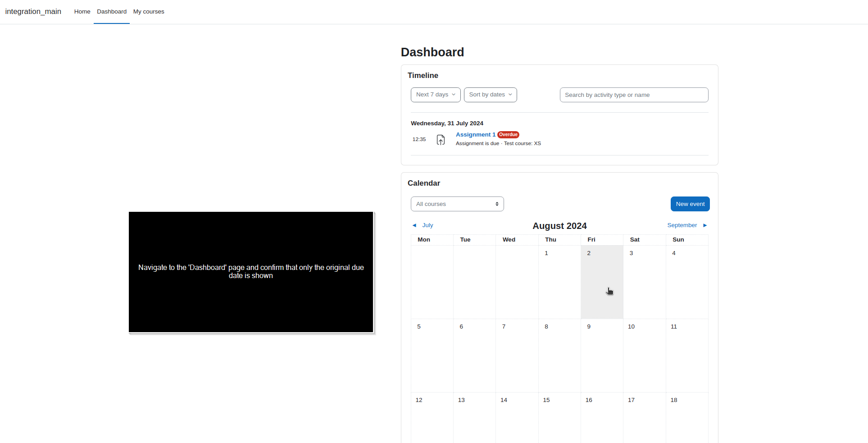Open the Assignment 1 link
Viewport: 868px width, 443px height.
tap(476, 135)
